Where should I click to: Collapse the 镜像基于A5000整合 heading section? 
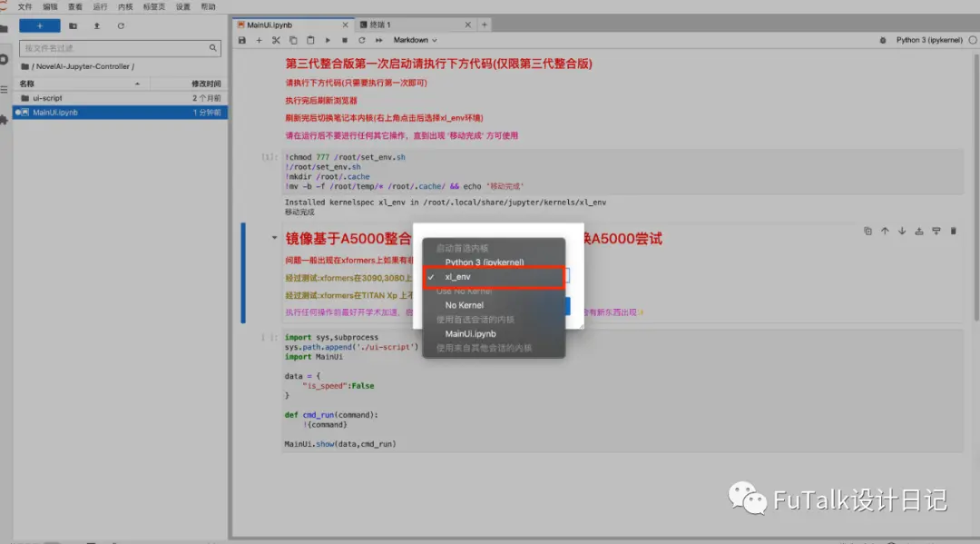[274, 238]
